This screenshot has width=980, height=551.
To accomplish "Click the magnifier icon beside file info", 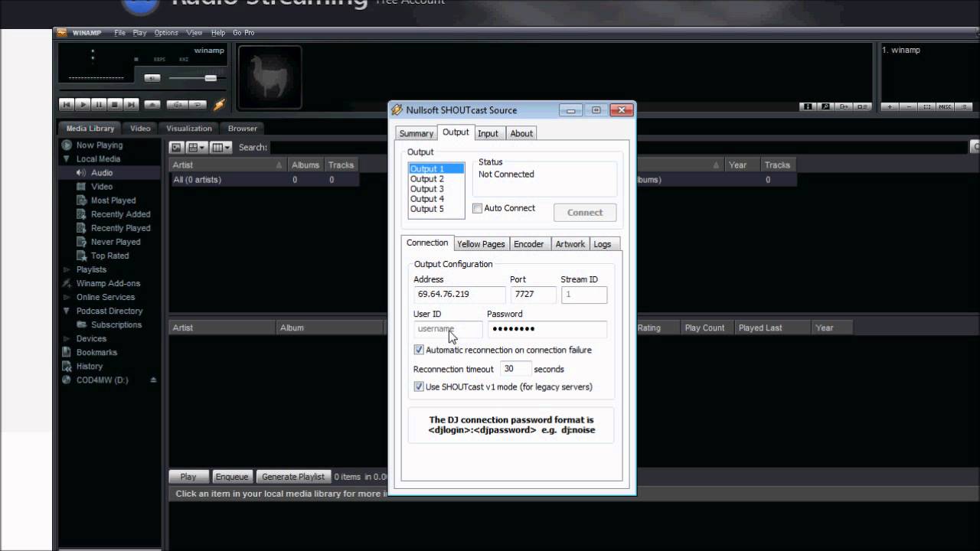I will [x=825, y=106].
